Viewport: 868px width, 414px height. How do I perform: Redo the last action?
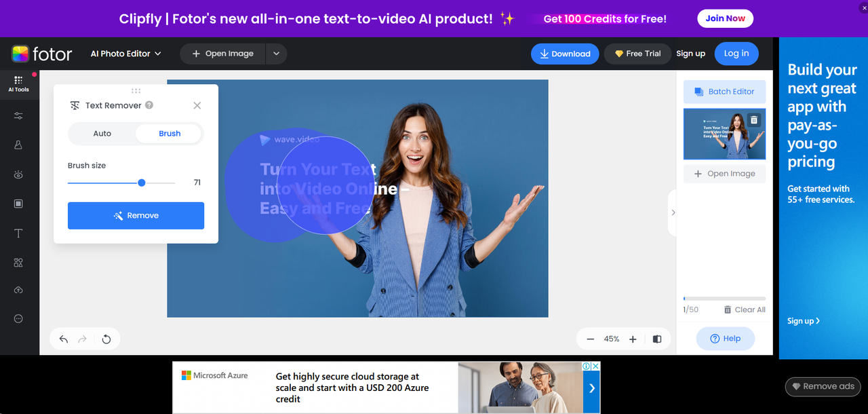83,339
